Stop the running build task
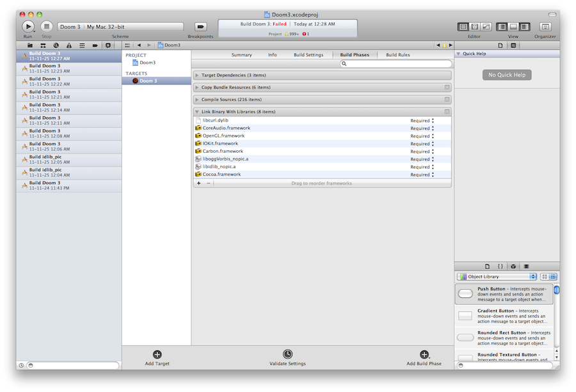The width and height of the screenshot is (576, 392). click(x=47, y=26)
